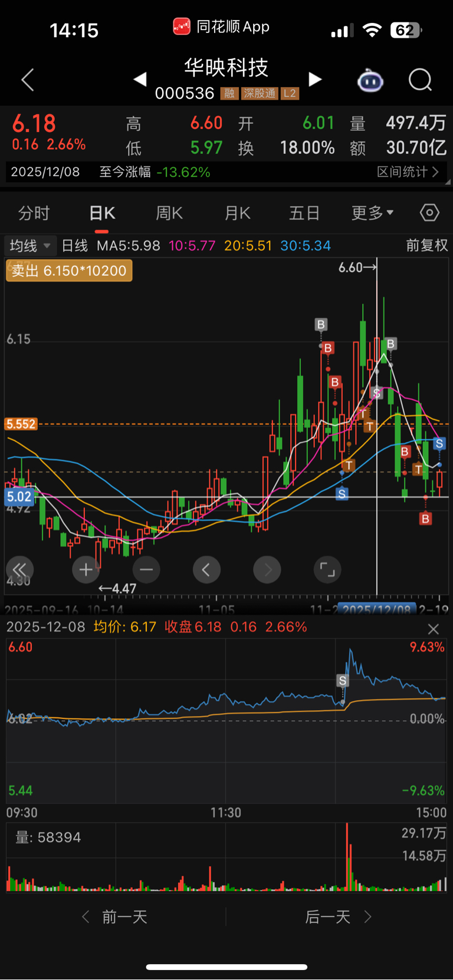Image resolution: width=453 pixels, height=980 pixels.
Task: Tap the pink 10:5.77 MA value
Action: click(192, 246)
